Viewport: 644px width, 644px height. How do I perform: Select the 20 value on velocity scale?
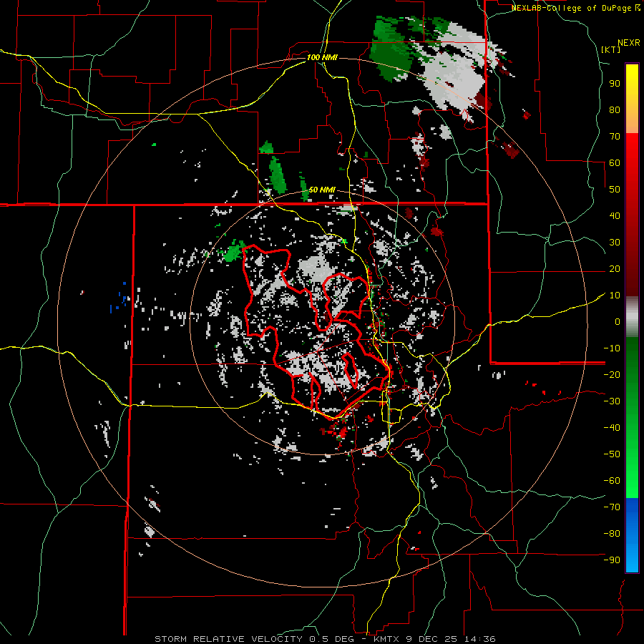(615, 268)
